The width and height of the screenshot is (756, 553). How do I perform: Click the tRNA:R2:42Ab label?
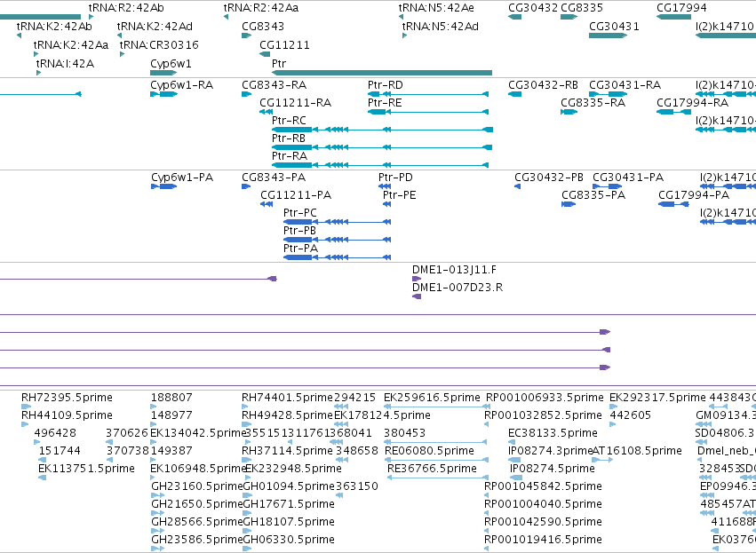coord(126,8)
